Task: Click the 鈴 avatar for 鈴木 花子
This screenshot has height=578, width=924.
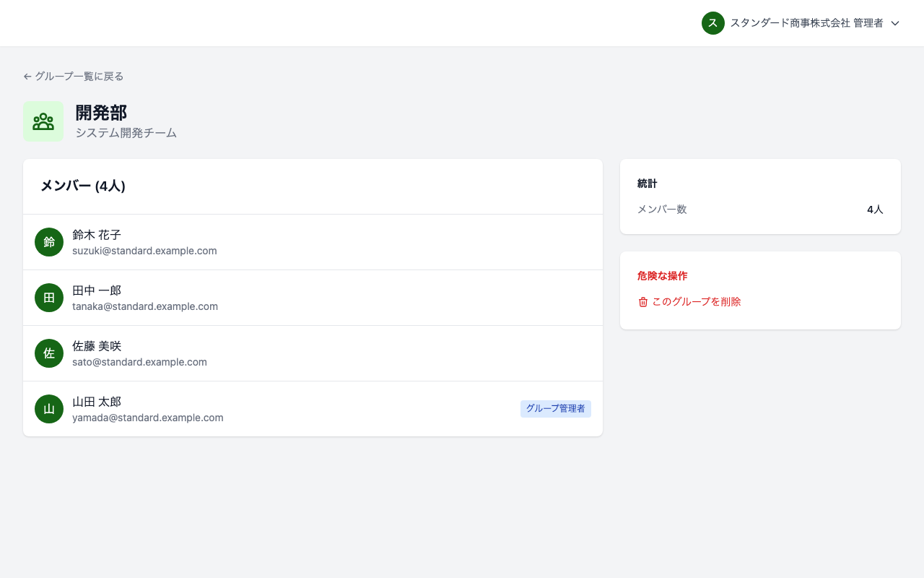Action: pos(49,242)
